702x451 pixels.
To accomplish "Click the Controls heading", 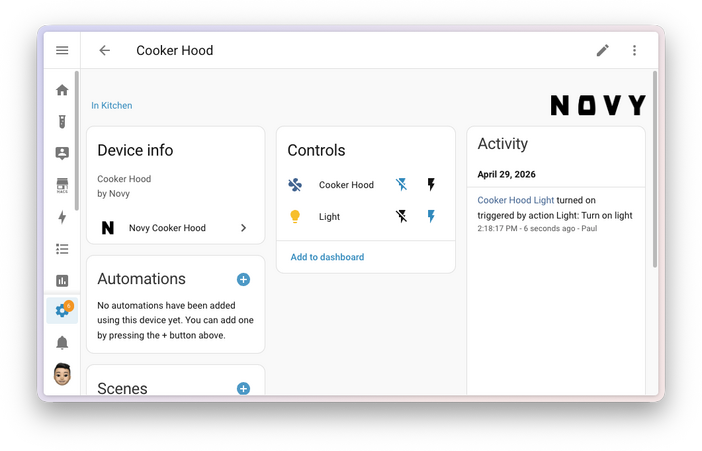I will click(x=317, y=150).
